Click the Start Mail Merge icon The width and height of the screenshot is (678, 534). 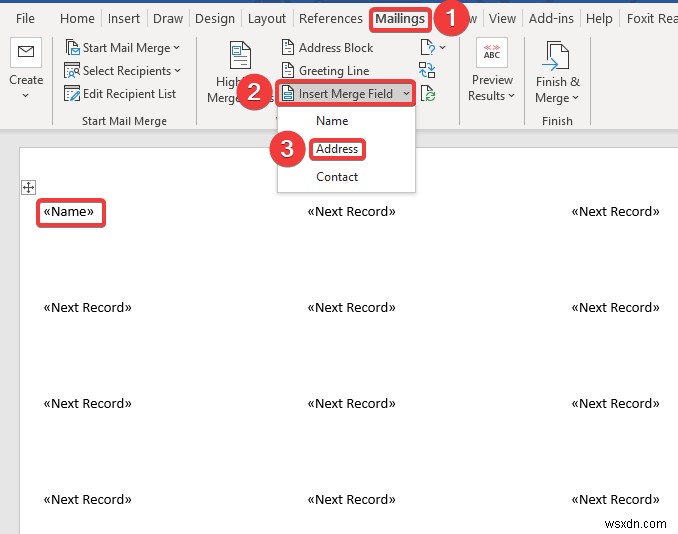click(x=72, y=48)
